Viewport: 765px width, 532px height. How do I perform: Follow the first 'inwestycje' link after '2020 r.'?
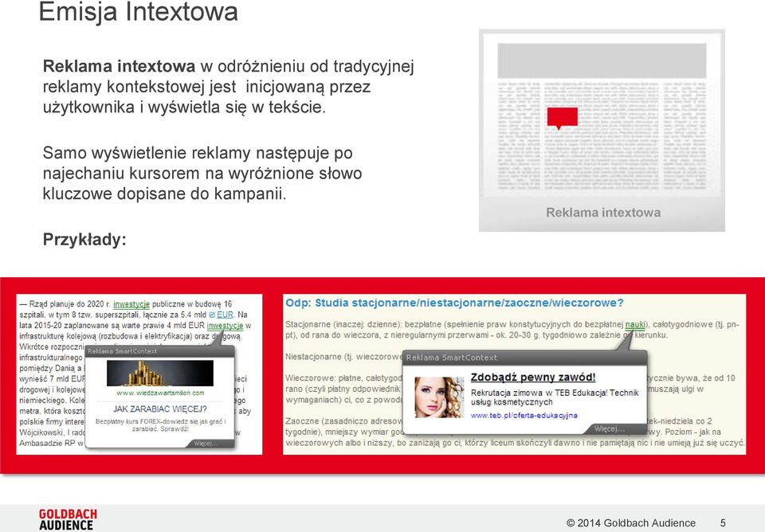131,304
